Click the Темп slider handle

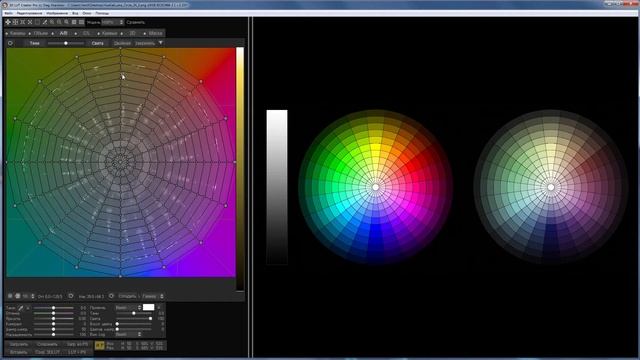click(53, 308)
